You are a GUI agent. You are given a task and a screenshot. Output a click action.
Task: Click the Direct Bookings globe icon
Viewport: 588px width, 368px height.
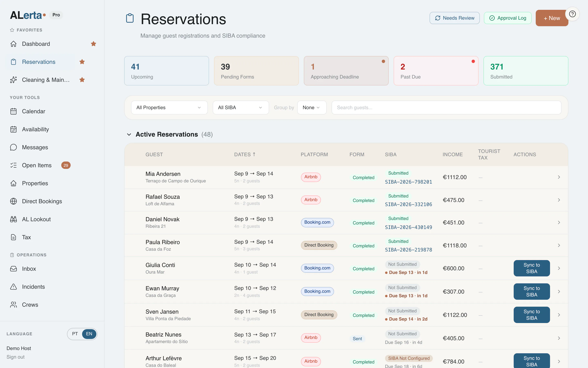tap(14, 201)
